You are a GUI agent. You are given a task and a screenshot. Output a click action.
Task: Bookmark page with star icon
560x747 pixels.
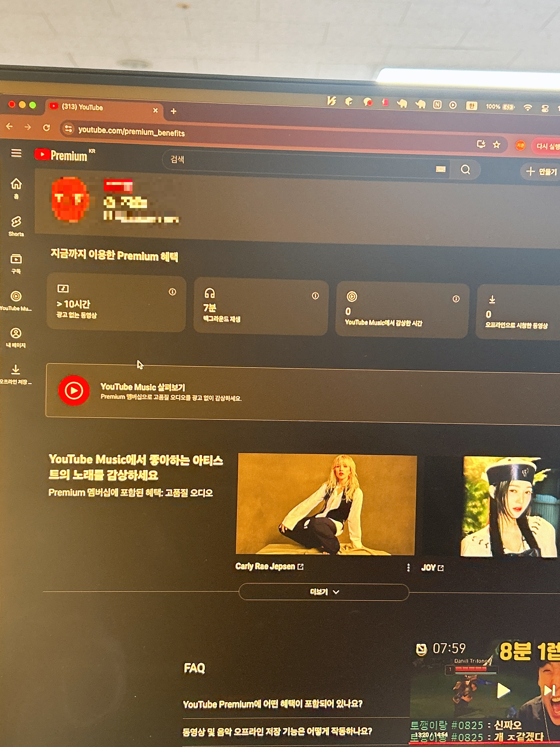pyautogui.click(x=496, y=144)
